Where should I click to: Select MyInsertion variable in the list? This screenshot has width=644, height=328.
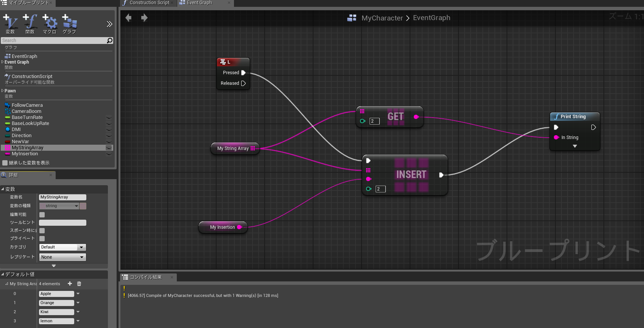tap(25, 154)
